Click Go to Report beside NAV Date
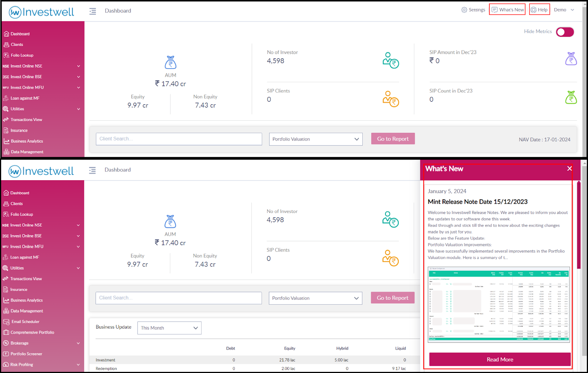 [393, 139]
